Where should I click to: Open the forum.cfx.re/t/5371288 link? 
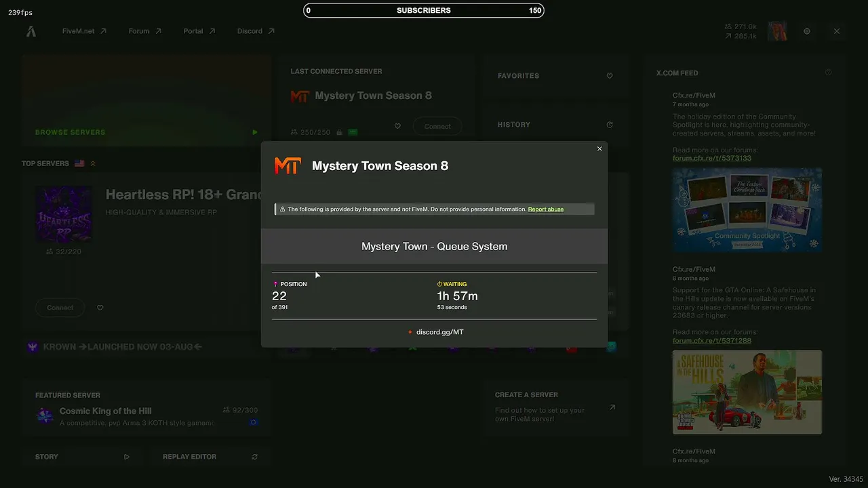(712, 340)
